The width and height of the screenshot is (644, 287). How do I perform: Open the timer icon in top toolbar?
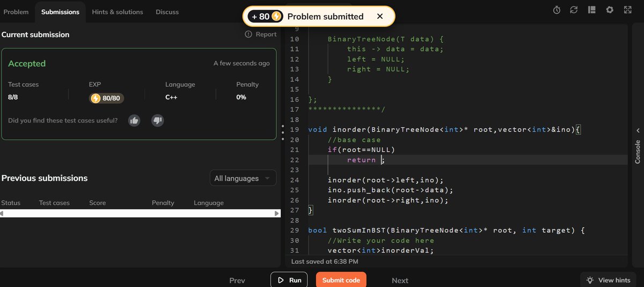tap(557, 10)
